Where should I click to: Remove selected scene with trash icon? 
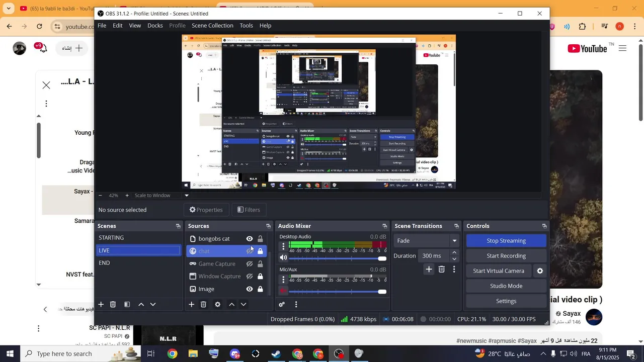click(x=113, y=304)
